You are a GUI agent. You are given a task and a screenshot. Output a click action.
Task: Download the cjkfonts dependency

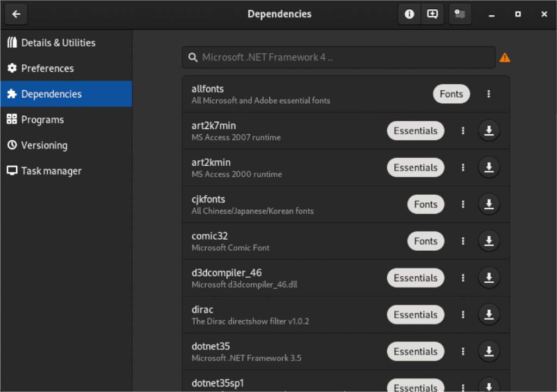pyautogui.click(x=488, y=204)
